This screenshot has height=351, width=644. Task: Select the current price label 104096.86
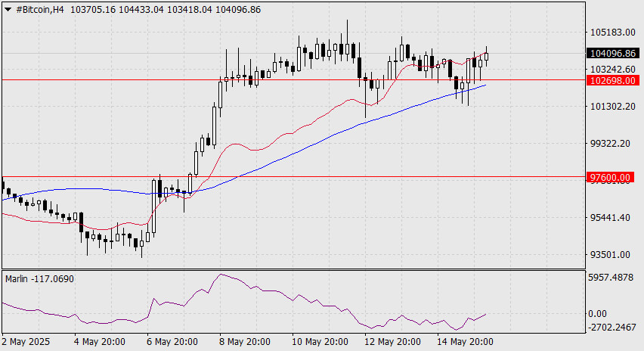[613, 53]
